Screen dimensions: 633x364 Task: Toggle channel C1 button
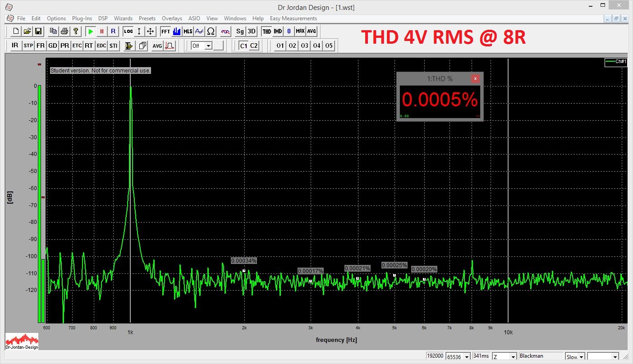tap(243, 45)
